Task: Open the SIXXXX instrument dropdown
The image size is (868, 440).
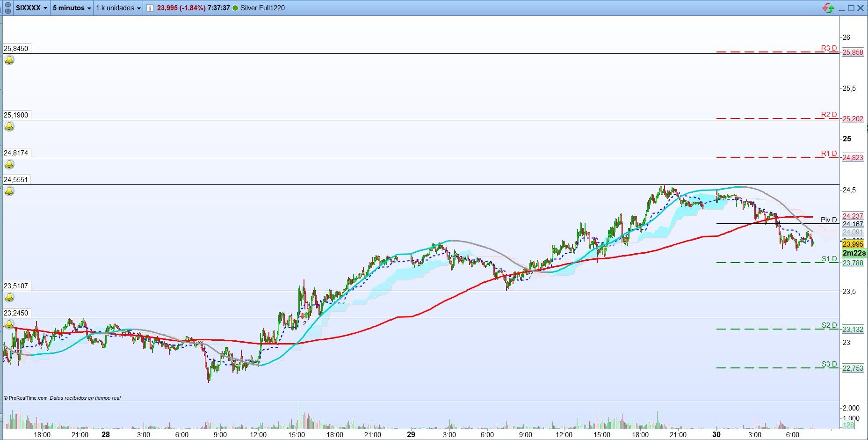Action: pyautogui.click(x=32, y=8)
